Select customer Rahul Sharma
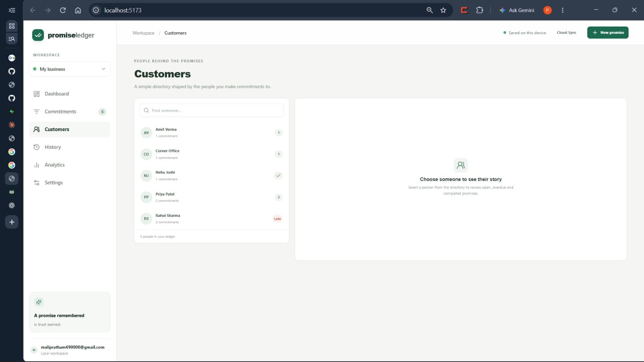644x362 pixels. [211, 219]
